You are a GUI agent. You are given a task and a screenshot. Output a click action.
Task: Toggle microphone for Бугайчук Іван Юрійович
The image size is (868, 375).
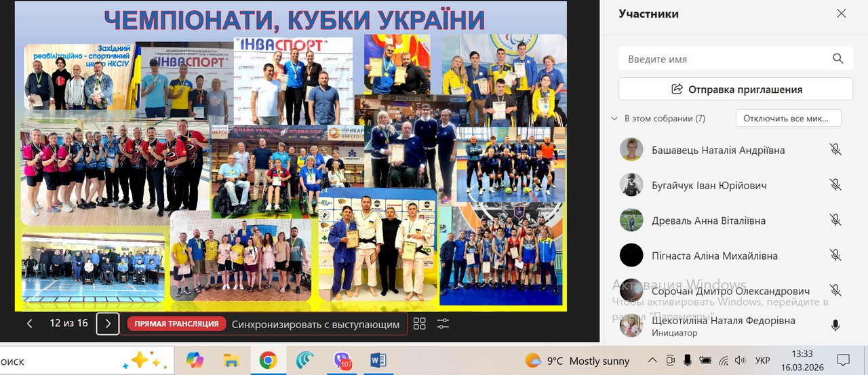[x=835, y=185]
